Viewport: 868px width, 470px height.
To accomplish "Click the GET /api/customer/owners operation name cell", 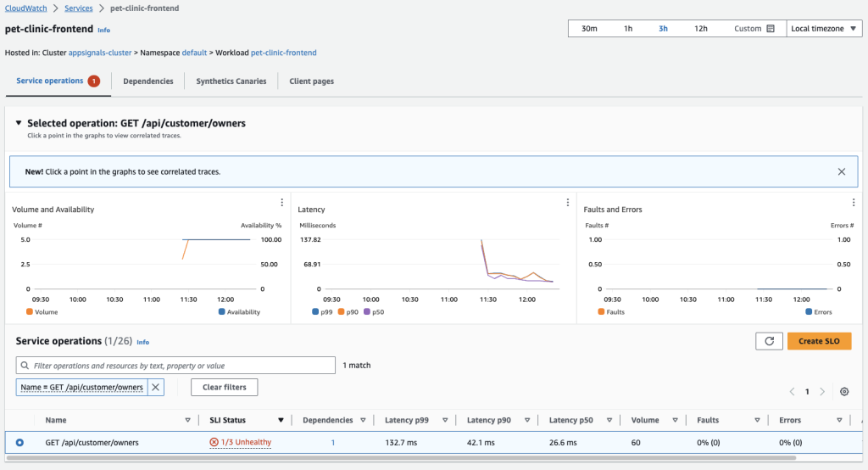I will click(92, 442).
